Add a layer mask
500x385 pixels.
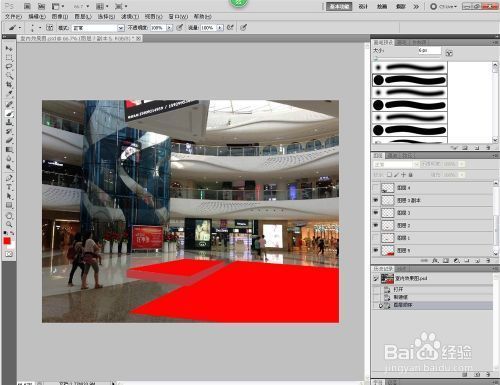coord(446,260)
